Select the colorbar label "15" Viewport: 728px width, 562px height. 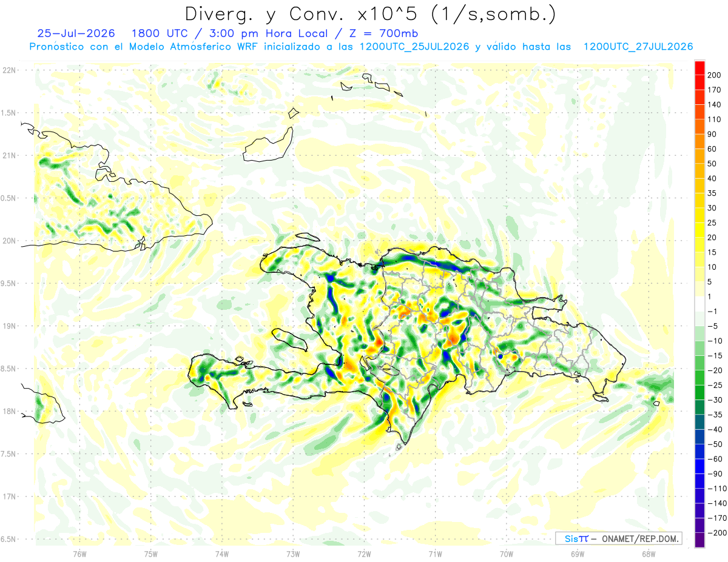pyautogui.click(x=712, y=252)
